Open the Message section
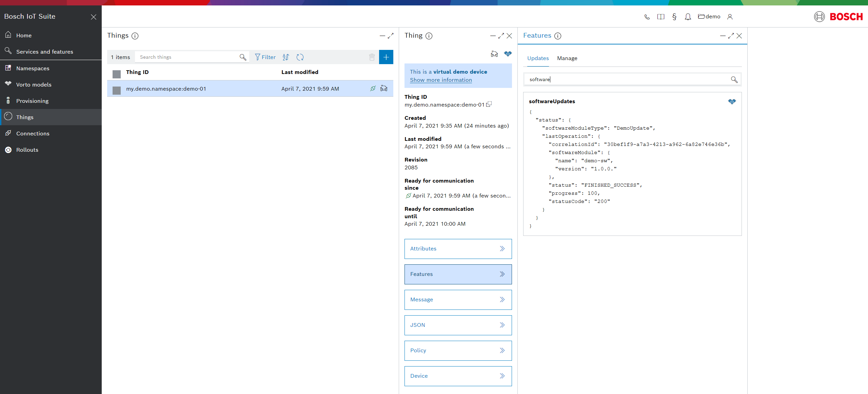Viewport: 868px width, 394px height. (458, 300)
